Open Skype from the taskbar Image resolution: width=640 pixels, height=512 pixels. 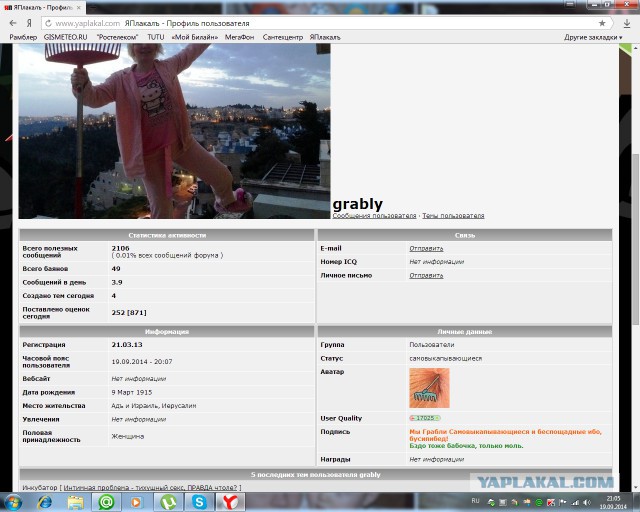[x=199, y=502]
